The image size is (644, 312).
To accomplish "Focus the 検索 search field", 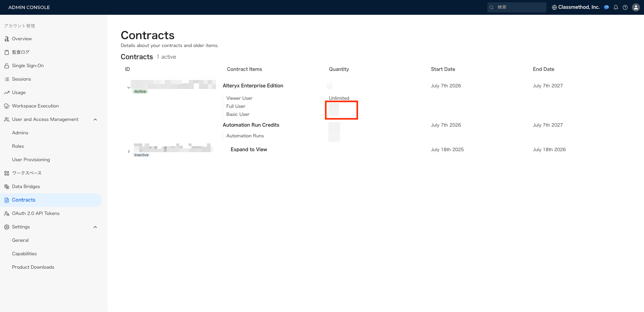I will point(517,7).
